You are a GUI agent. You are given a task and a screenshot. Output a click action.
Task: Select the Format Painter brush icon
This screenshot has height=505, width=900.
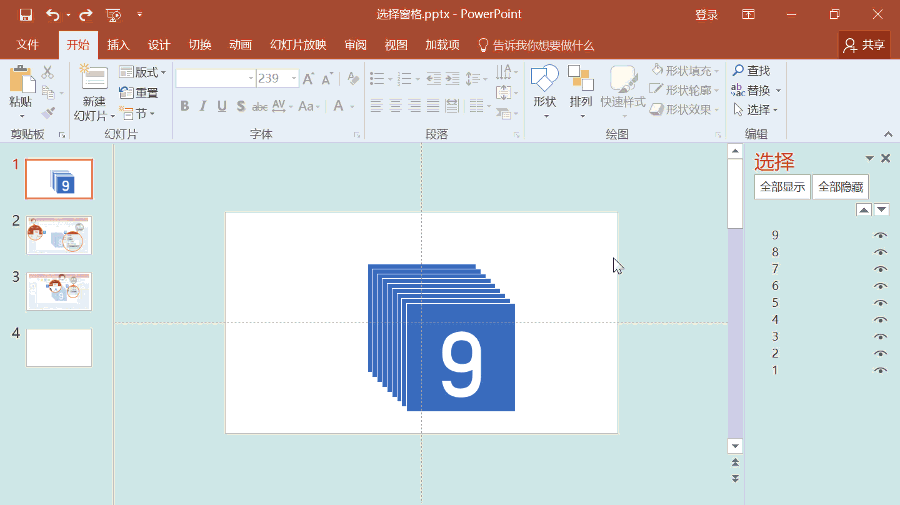pos(48,113)
